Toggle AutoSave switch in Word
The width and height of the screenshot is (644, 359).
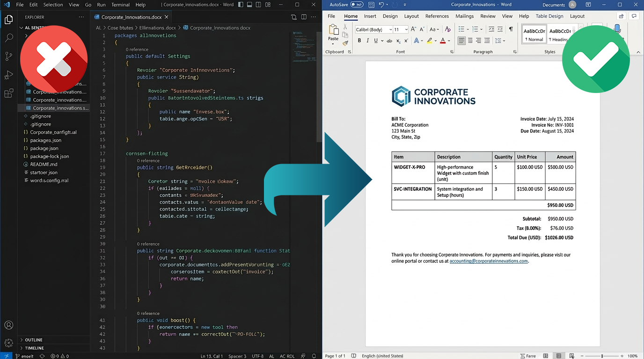click(357, 5)
